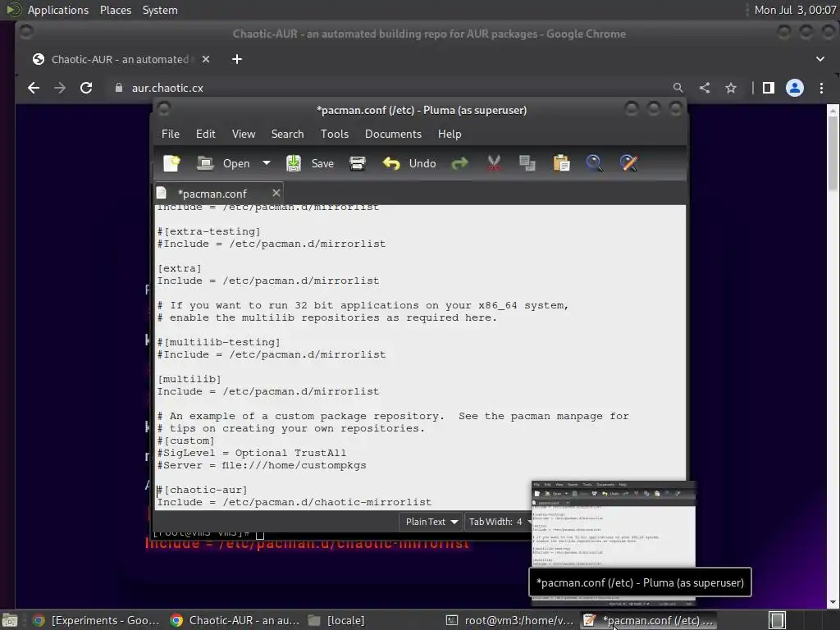Open Chrome three-dot menu
840x630 pixels.
(x=821, y=88)
